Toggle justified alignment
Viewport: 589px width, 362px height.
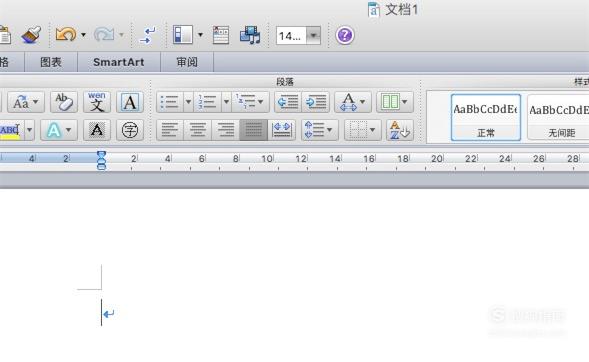point(254,130)
